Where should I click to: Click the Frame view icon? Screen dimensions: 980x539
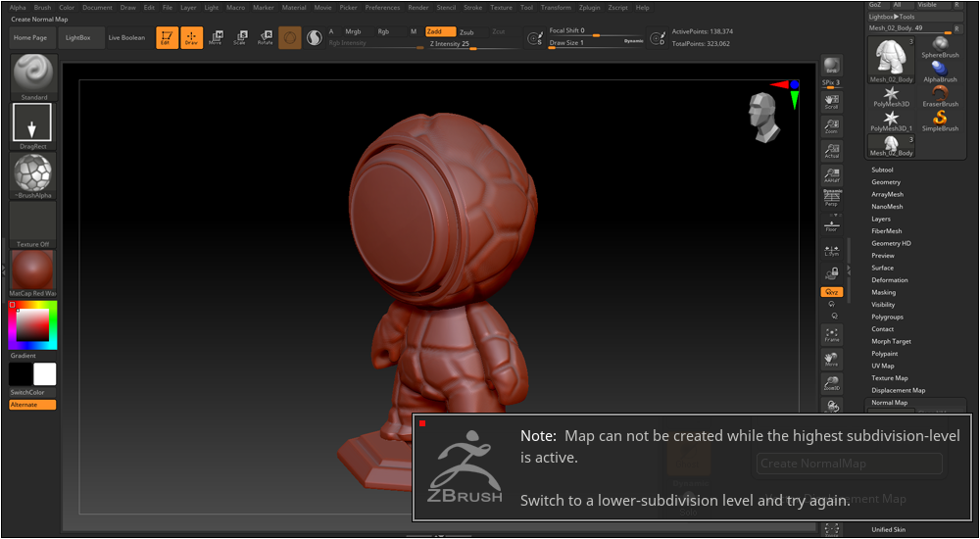(x=831, y=335)
